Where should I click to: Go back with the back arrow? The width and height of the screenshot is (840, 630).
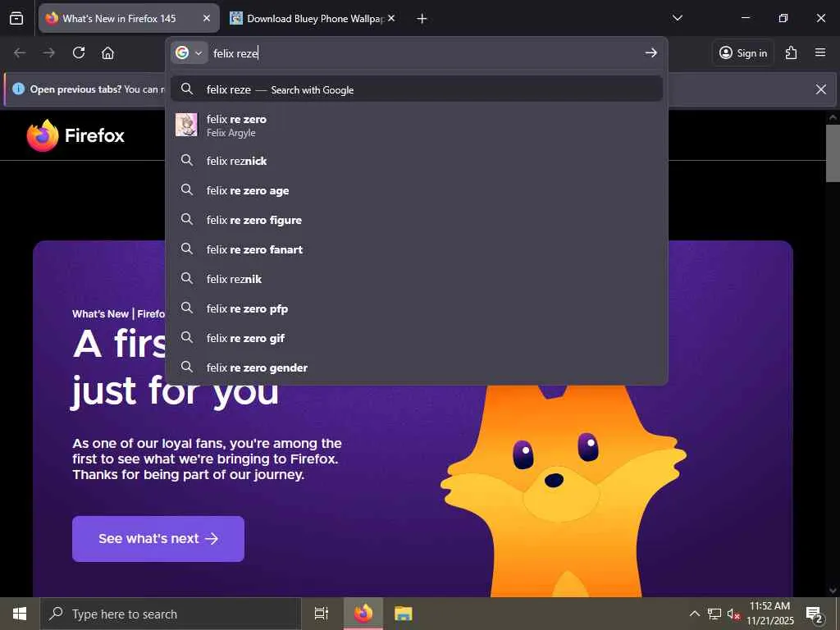coord(20,52)
